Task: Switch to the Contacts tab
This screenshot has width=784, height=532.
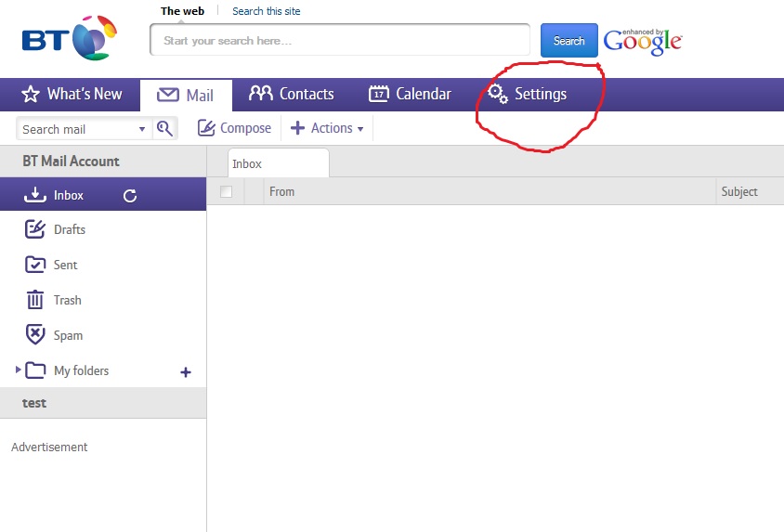Action: click(x=292, y=94)
